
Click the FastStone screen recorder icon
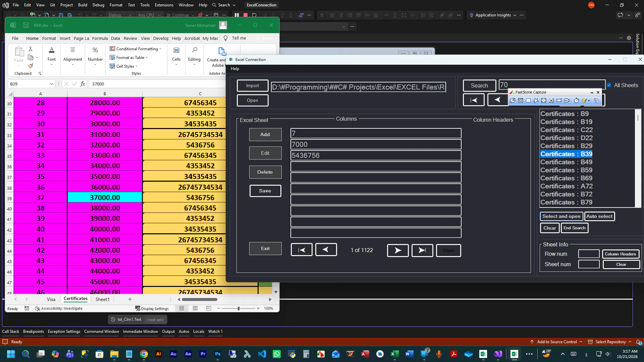(x=567, y=101)
